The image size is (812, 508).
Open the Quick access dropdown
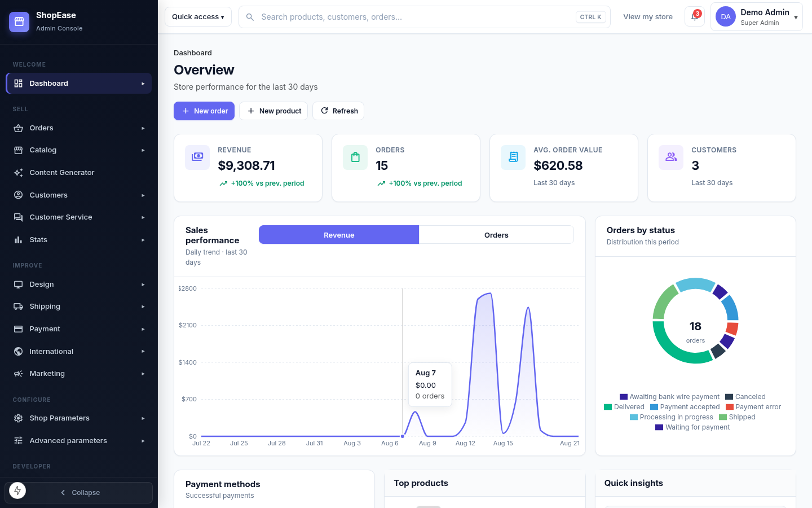(x=198, y=17)
